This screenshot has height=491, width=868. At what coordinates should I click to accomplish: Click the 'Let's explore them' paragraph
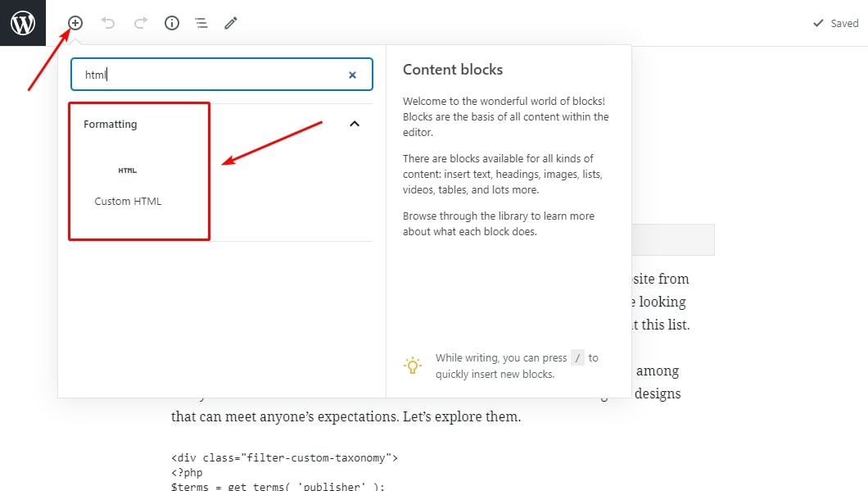click(x=346, y=416)
